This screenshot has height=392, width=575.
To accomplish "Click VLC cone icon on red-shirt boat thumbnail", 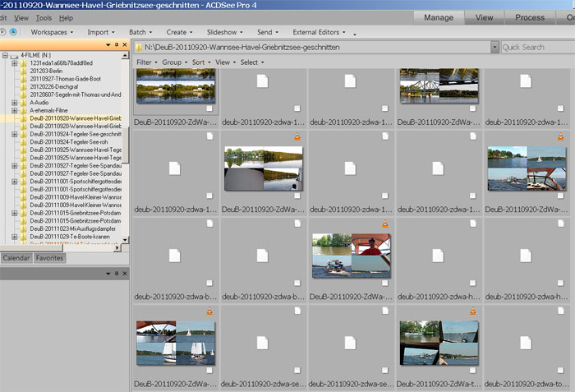I will [384, 224].
